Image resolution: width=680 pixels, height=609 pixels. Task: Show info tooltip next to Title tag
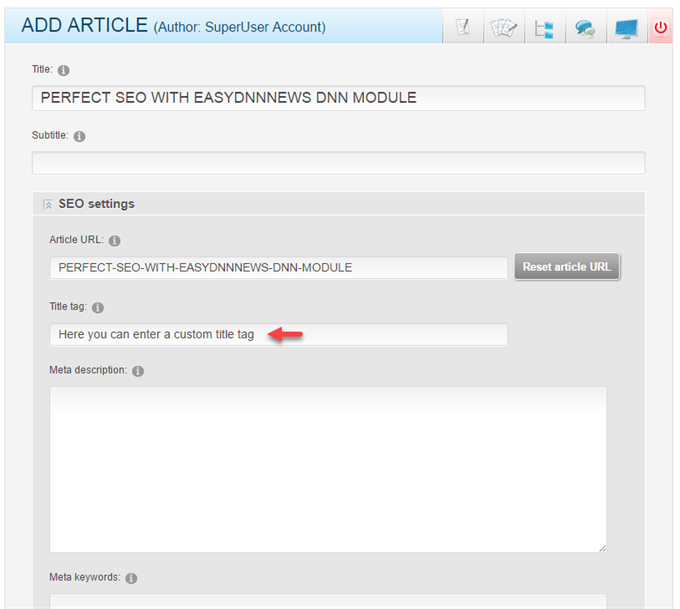[x=98, y=308]
